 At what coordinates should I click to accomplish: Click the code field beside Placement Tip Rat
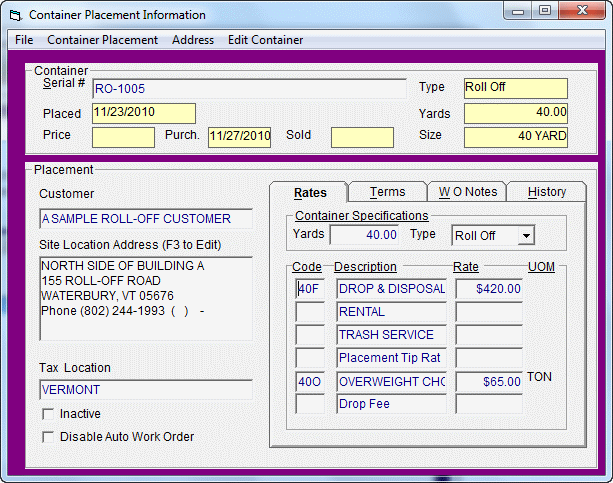[310, 358]
